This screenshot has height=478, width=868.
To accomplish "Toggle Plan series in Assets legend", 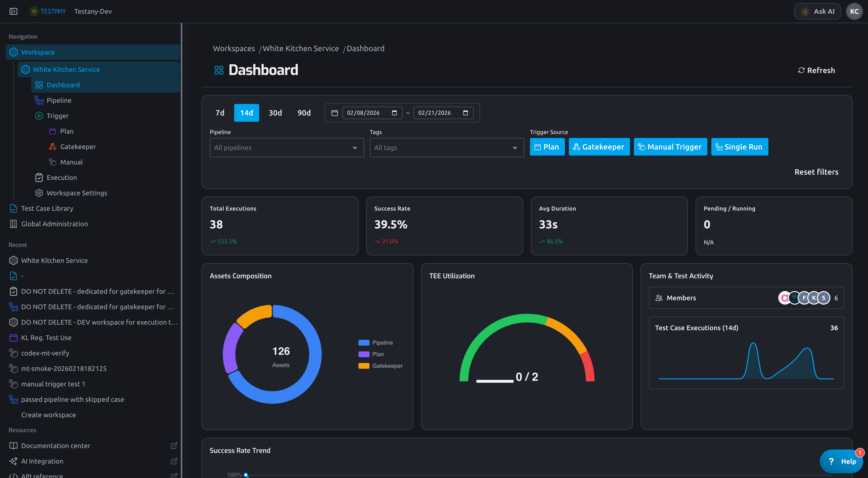I will [x=371, y=354].
